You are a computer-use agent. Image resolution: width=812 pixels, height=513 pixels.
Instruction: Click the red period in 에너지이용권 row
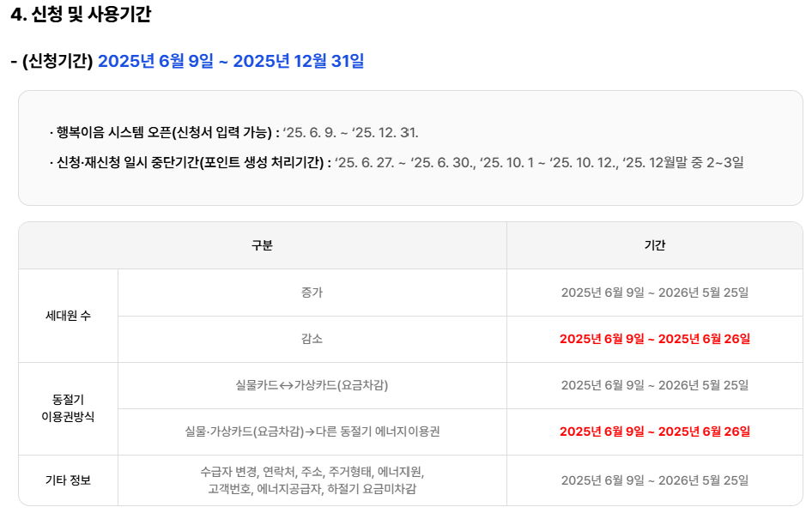coord(655,432)
